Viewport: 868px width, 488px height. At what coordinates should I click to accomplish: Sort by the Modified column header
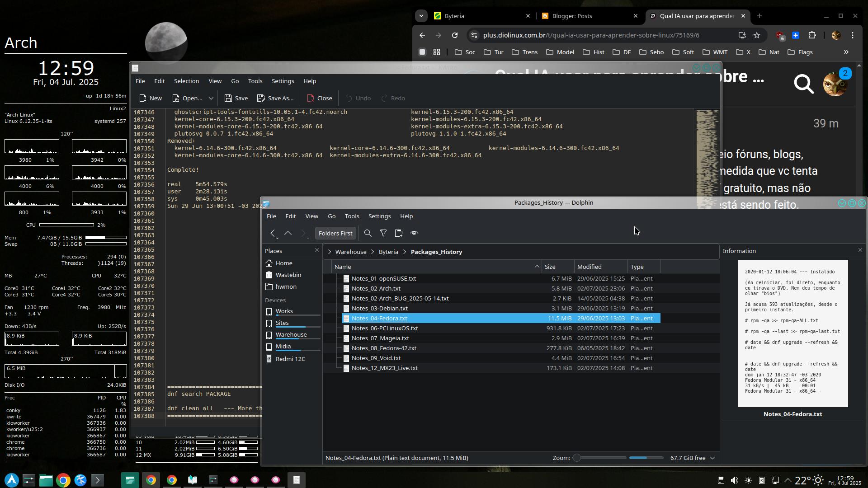(601, 267)
